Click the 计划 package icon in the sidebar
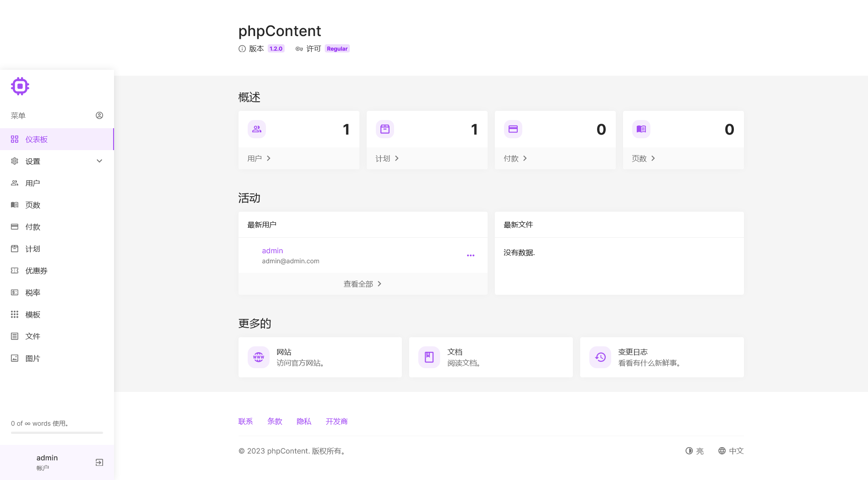This screenshot has width=868, height=480. click(15, 249)
